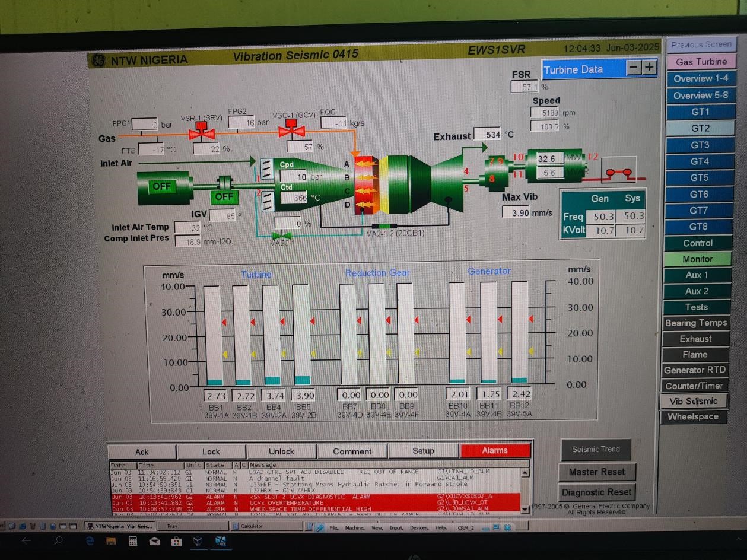This screenshot has width=747, height=560.
Task: Click the generator breaker symbol
Action: tap(618, 173)
